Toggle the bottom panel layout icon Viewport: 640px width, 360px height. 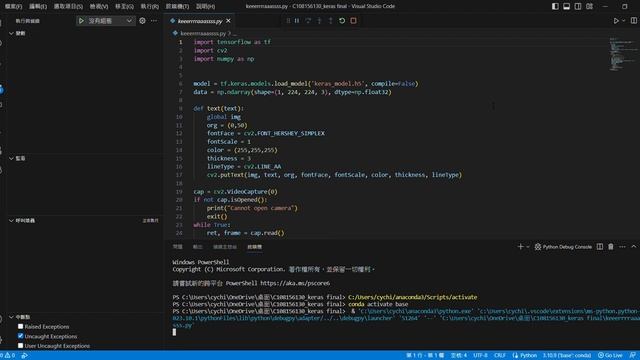(x=567, y=6)
